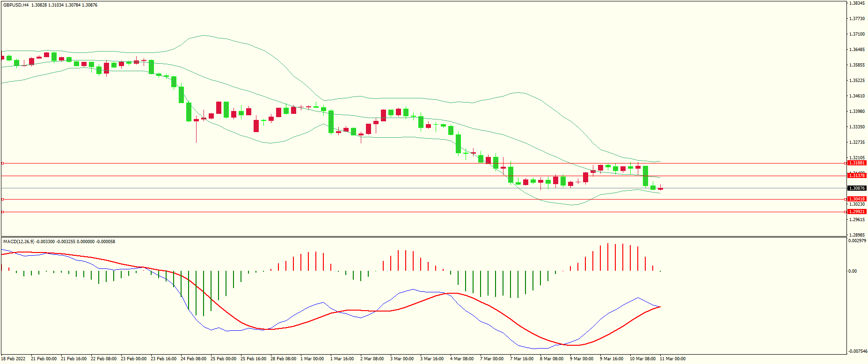Click the 1.38345 price scale label
The height and width of the screenshot is (364, 868).
coord(857,3)
